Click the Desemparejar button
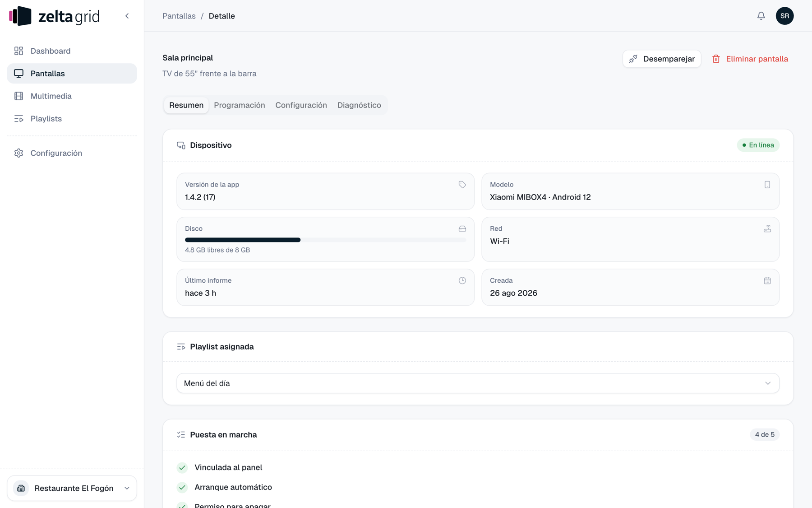 pyautogui.click(x=662, y=59)
